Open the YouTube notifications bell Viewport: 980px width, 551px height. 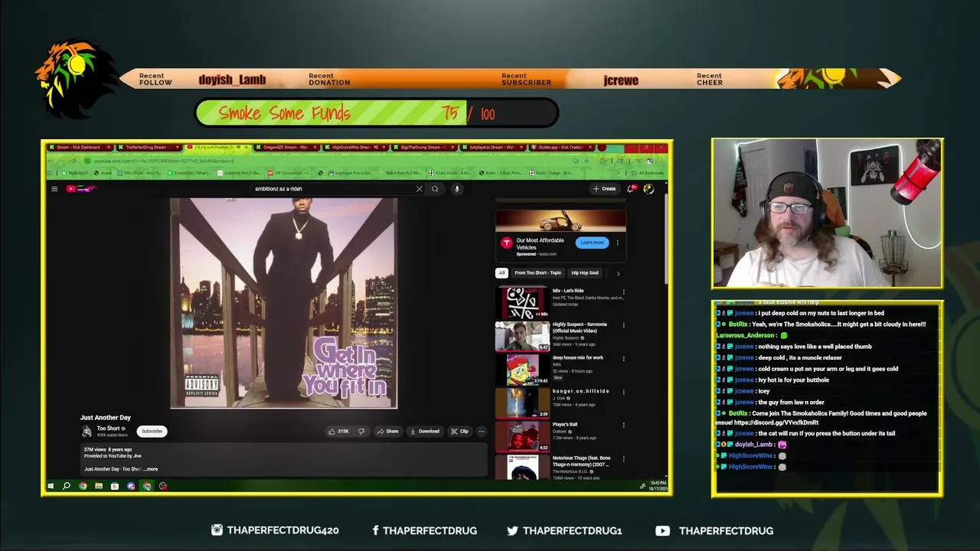tap(631, 188)
